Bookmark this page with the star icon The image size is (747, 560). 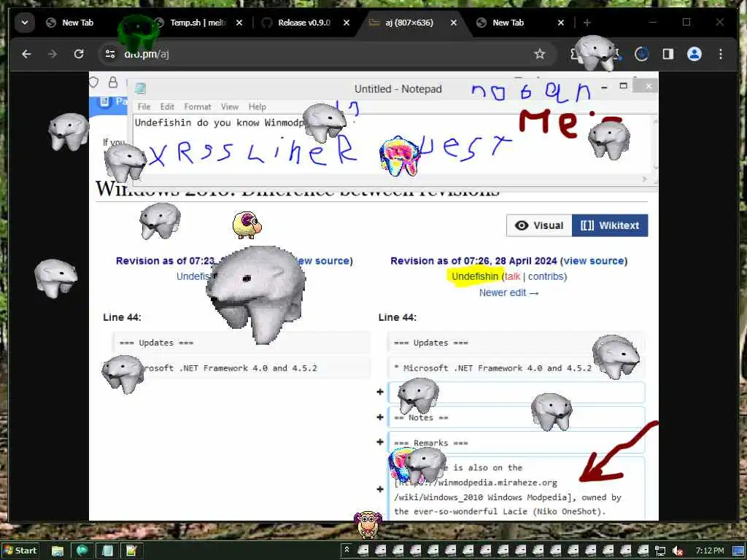point(539,54)
